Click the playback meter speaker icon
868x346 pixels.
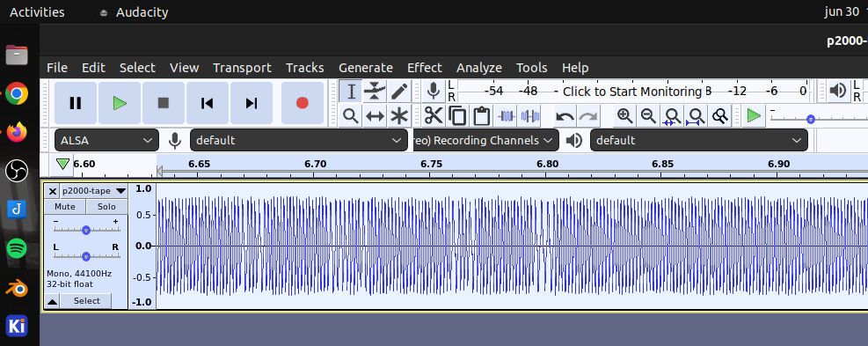pos(838,91)
